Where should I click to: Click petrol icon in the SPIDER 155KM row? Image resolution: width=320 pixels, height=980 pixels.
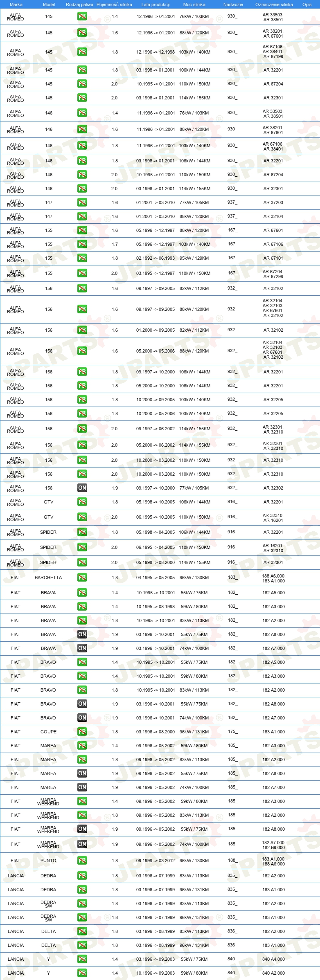[x=82, y=562]
